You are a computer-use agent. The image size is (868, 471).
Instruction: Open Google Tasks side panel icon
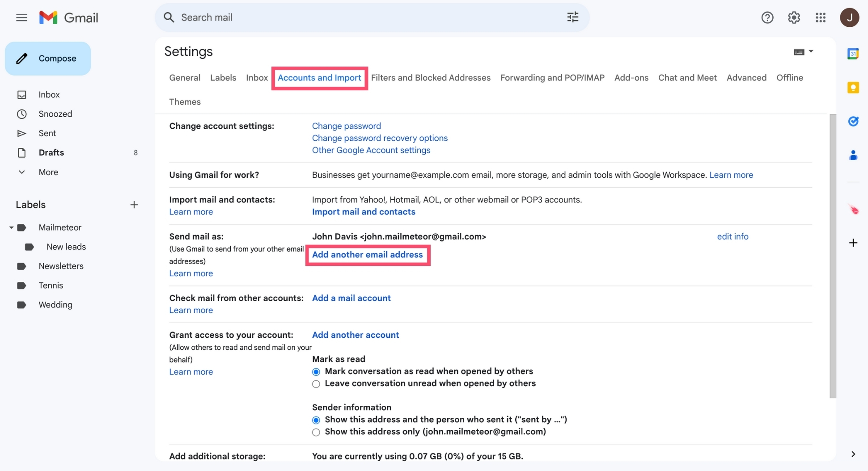pyautogui.click(x=853, y=121)
